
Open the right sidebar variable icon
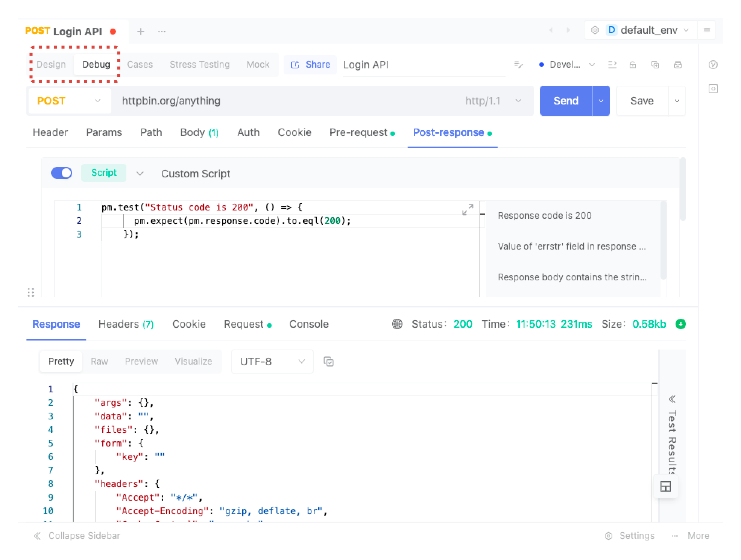[713, 65]
